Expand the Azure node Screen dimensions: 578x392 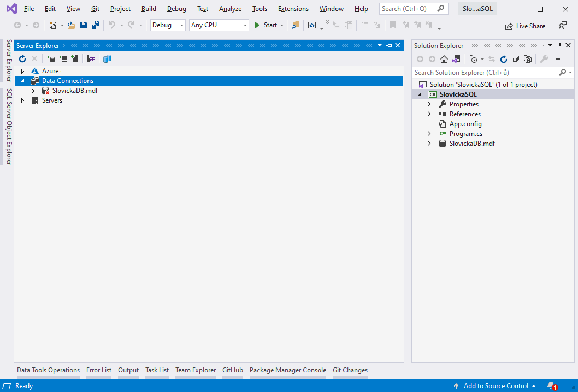point(22,71)
